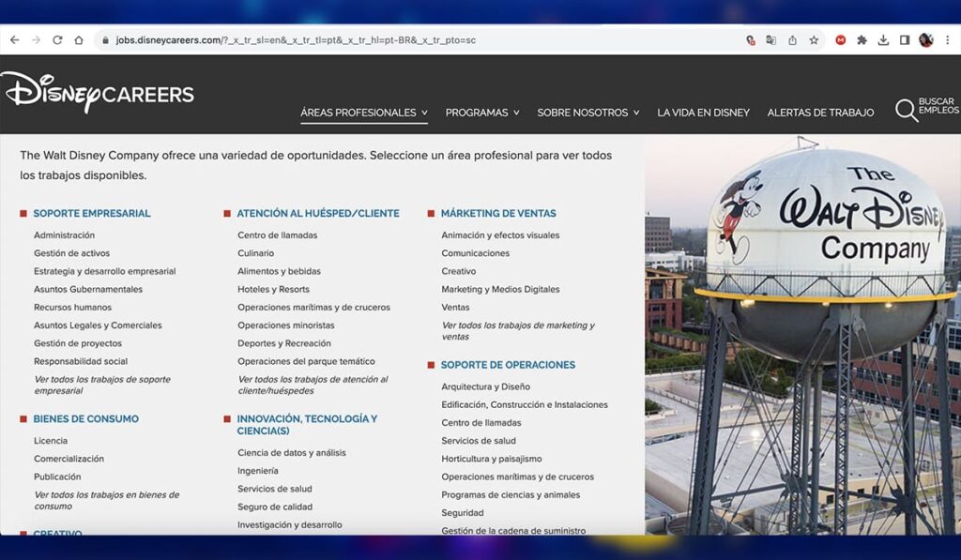Select Comunicaciones link

coord(476,253)
